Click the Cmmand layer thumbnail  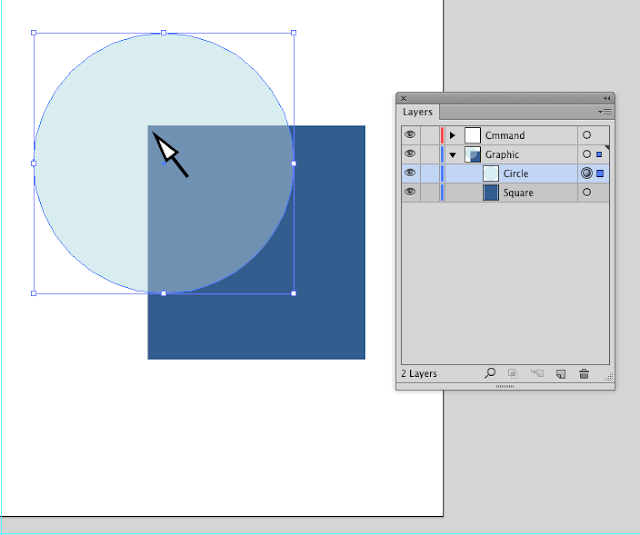click(473, 135)
